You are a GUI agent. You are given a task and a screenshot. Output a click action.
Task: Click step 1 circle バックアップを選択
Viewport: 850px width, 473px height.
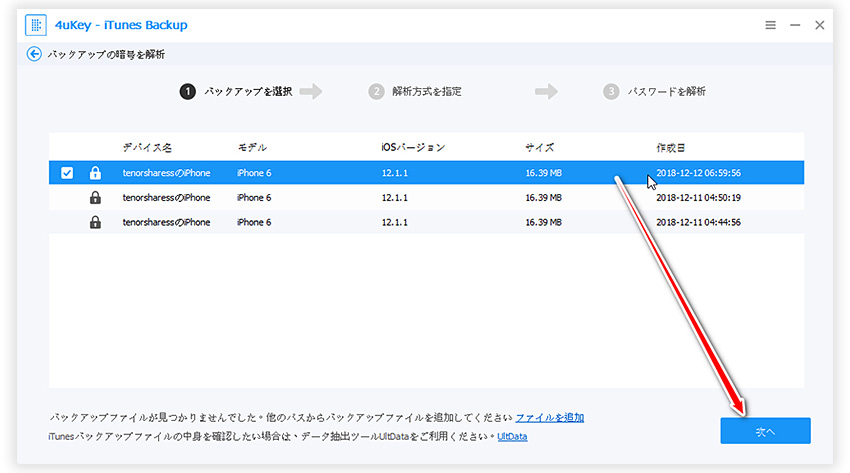(187, 92)
